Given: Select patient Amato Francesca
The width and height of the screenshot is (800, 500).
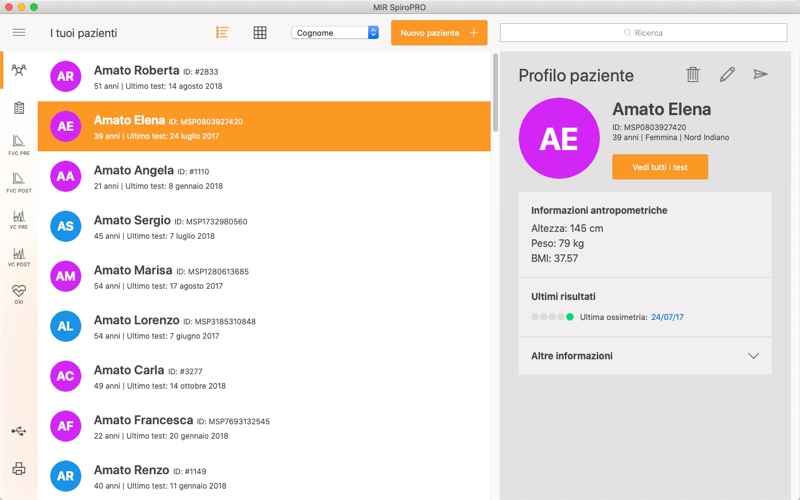Looking at the screenshot, I should coord(264,426).
